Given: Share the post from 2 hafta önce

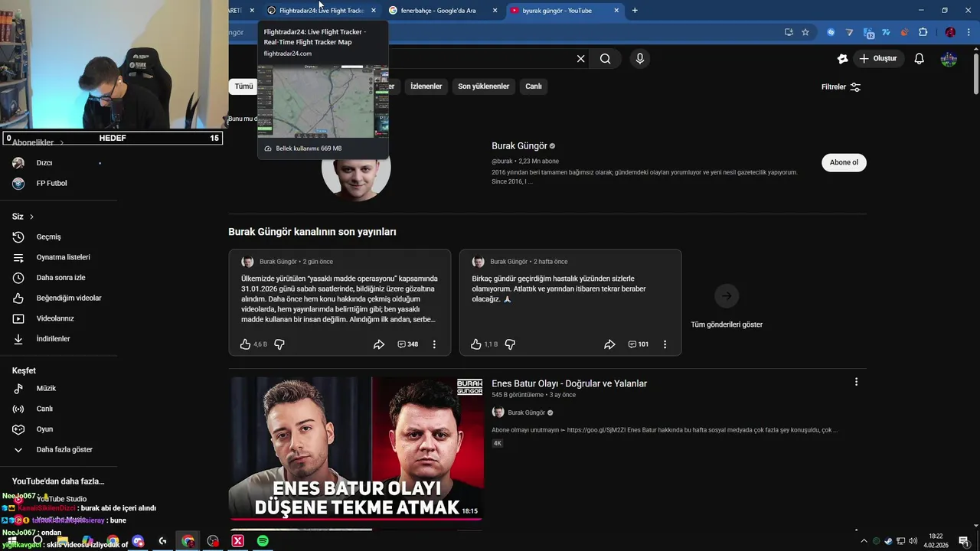Looking at the screenshot, I should (x=609, y=344).
